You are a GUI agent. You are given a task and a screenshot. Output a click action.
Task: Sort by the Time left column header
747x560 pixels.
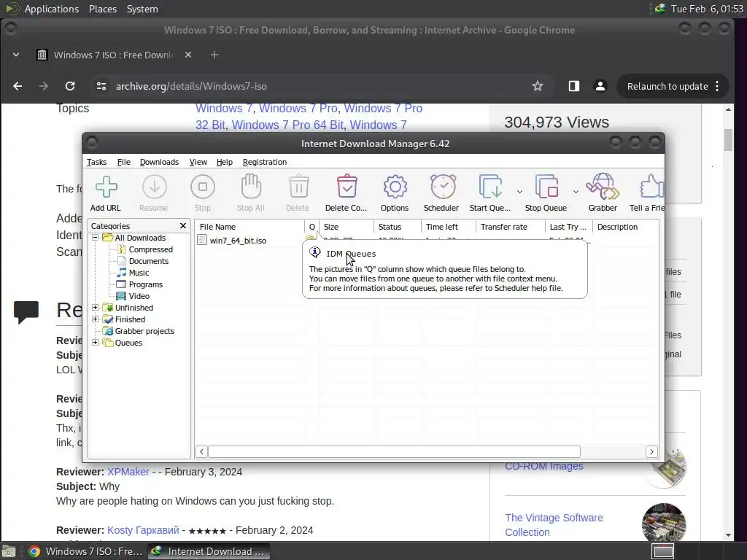[x=449, y=227]
